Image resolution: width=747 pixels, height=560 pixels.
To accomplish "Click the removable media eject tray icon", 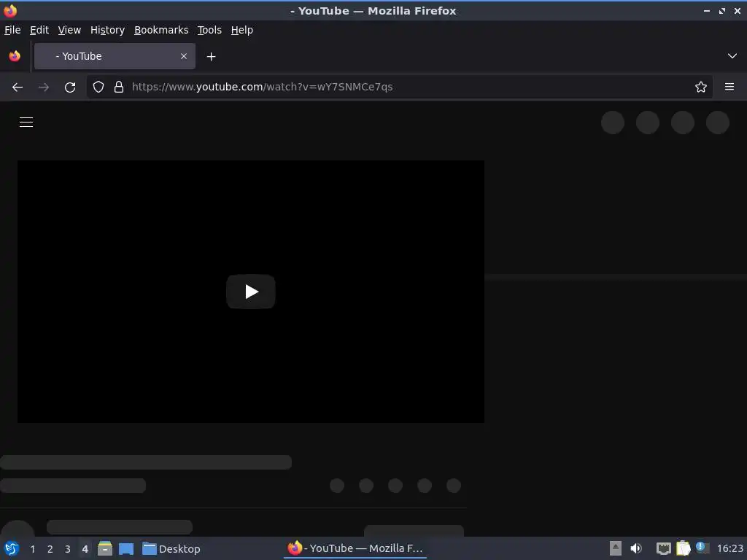I will pos(616,548).
